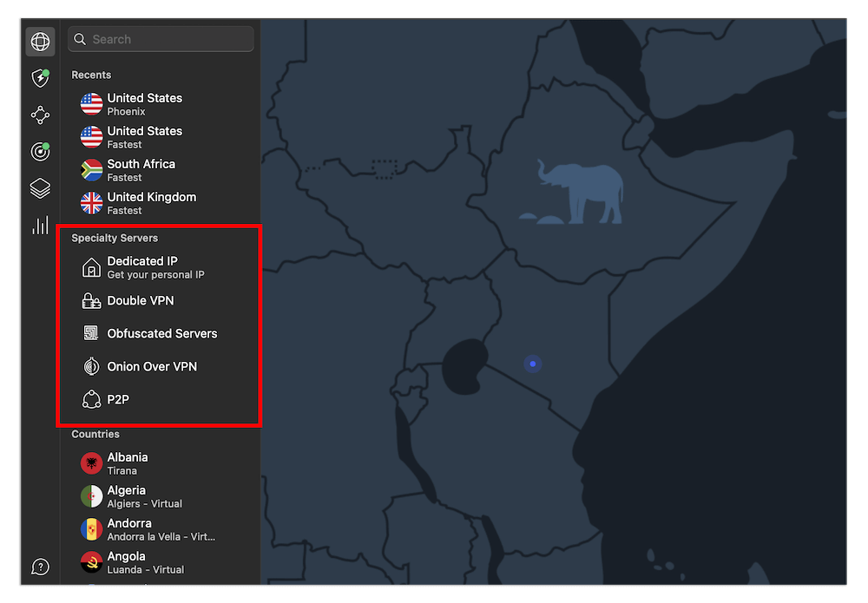Open the Meshnet nodes icon
Screen dimensions: 868x603
tap(40, 115)
